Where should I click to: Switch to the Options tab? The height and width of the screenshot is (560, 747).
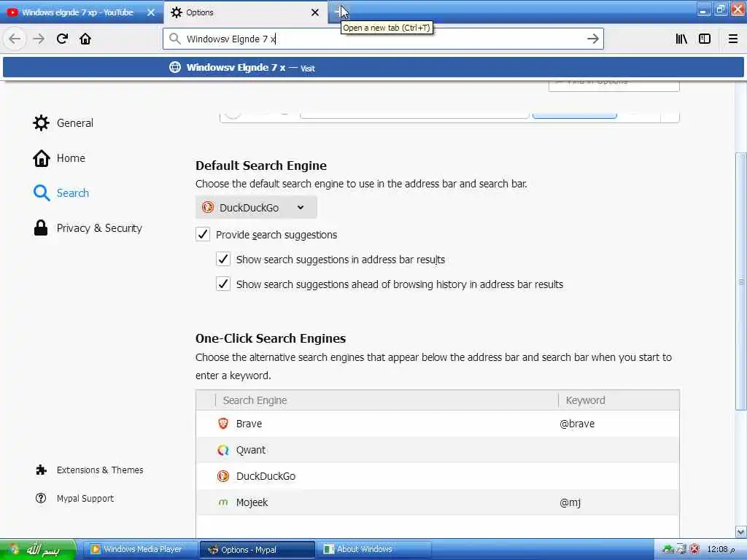pyautogui.click(x=247, y=12)
